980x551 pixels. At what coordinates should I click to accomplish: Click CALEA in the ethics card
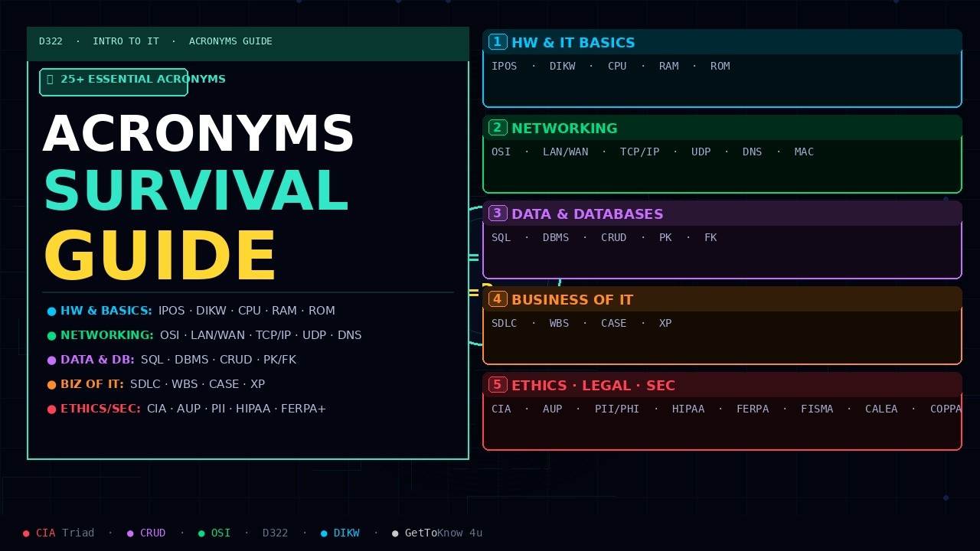click(881, 409)
